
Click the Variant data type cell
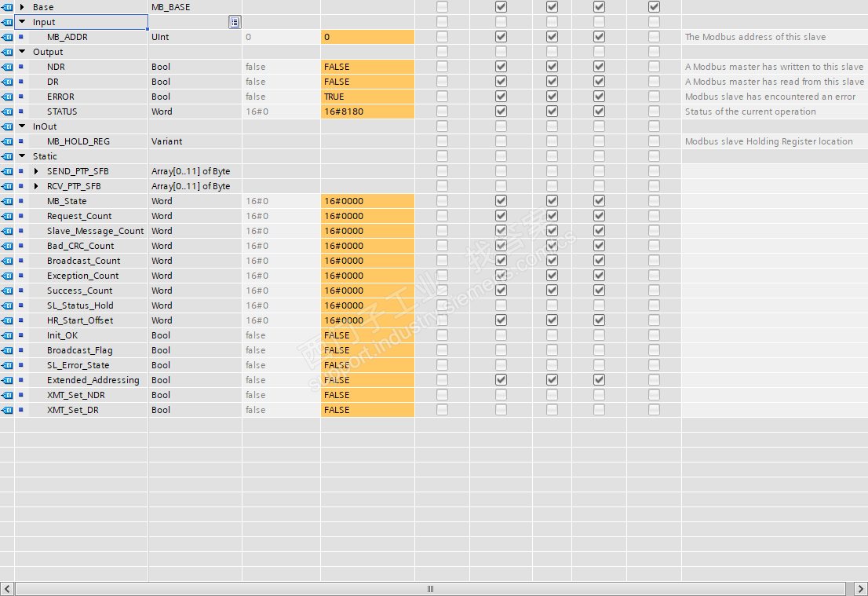(x=195, y=142)
